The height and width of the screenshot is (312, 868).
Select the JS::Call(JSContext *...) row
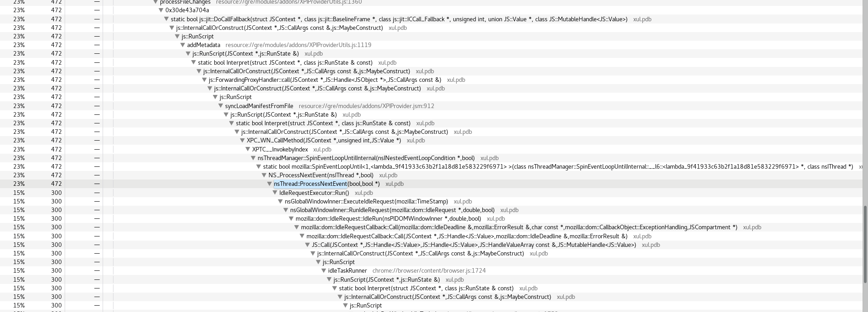coord(431,245)
